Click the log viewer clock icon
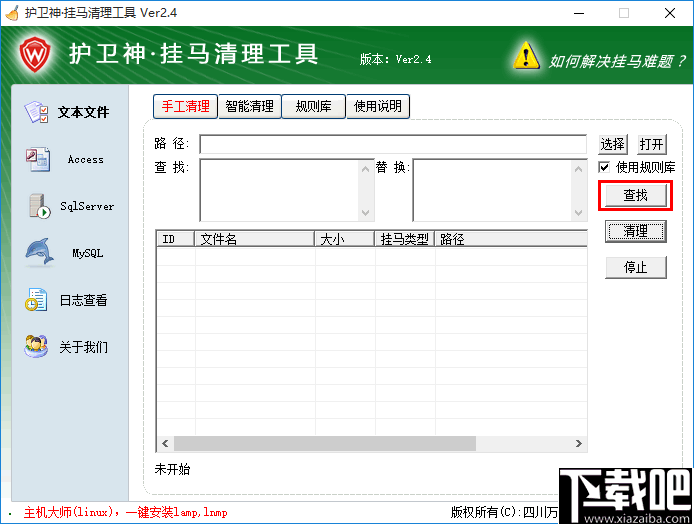This screenshot has width=694, height=524. [36, 300]
